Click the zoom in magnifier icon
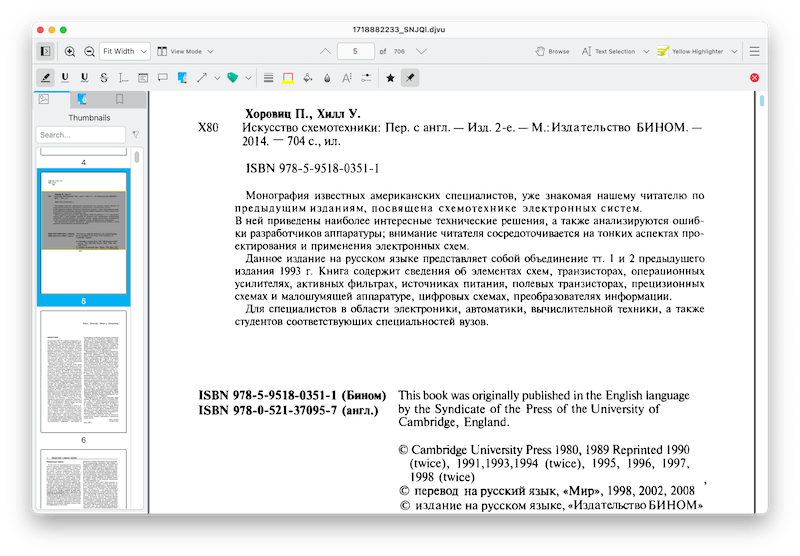Viewport: 800px width, 556px height. (70, 51)
